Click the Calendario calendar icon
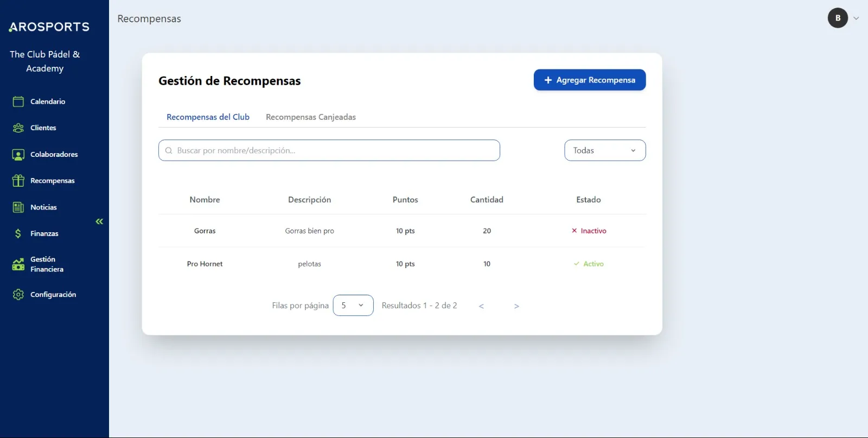This screenshot has width=868, height=438. click(x=18, y=101)
